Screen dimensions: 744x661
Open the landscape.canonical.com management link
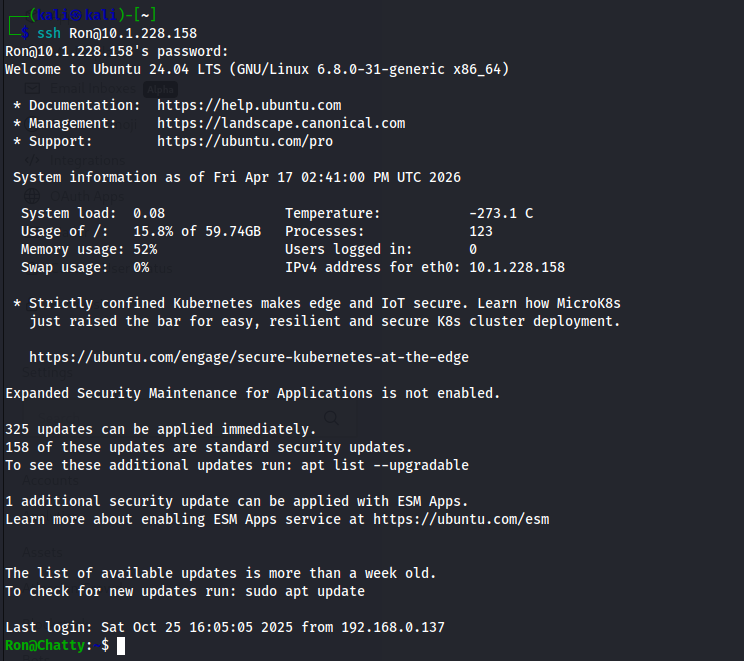(281, 123)
